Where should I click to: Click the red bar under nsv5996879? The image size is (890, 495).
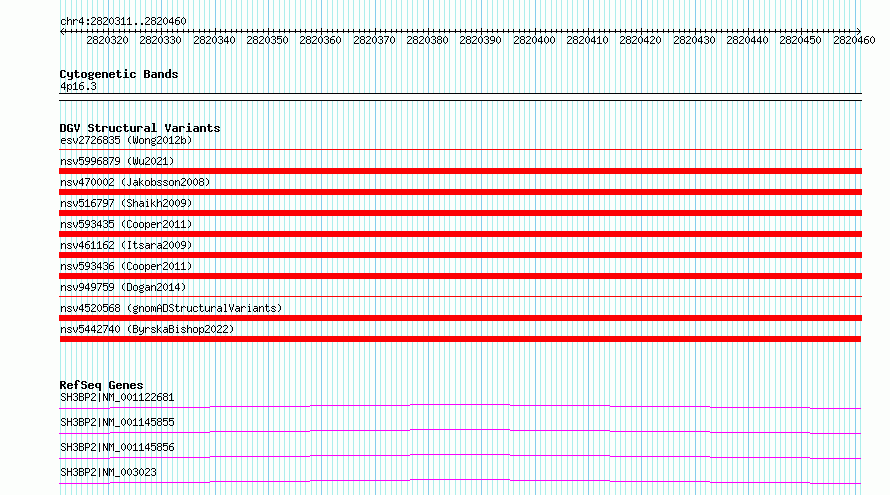click(460, 171)
